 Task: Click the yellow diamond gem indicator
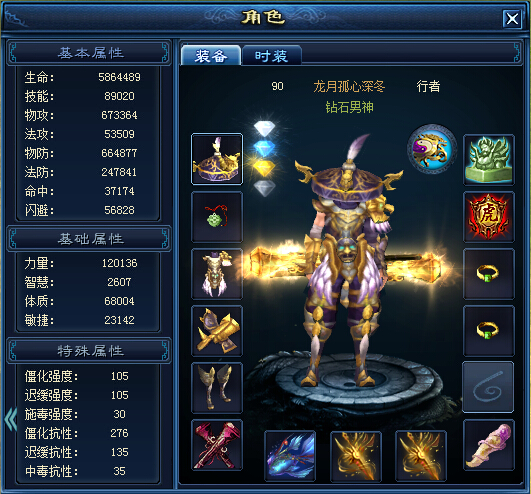pos(264,167)
